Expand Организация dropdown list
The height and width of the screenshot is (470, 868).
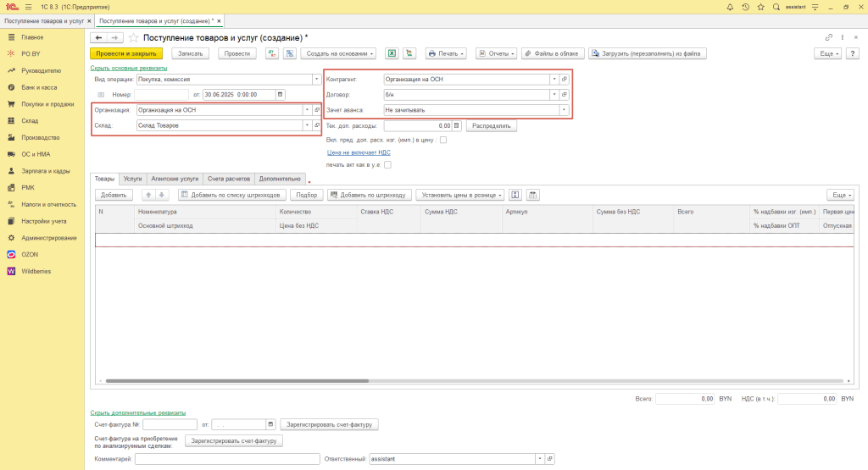[x=307, y=110]
